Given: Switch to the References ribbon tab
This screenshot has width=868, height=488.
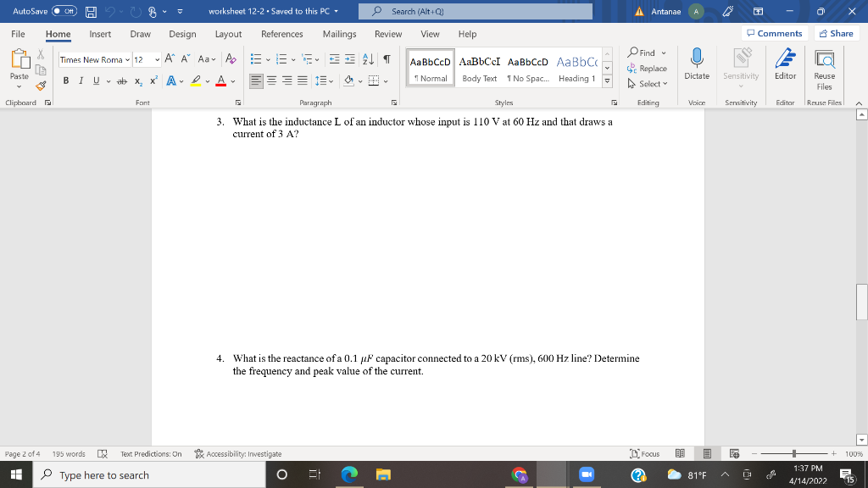Looking at the screenshot, I should (x=281, y=35).
